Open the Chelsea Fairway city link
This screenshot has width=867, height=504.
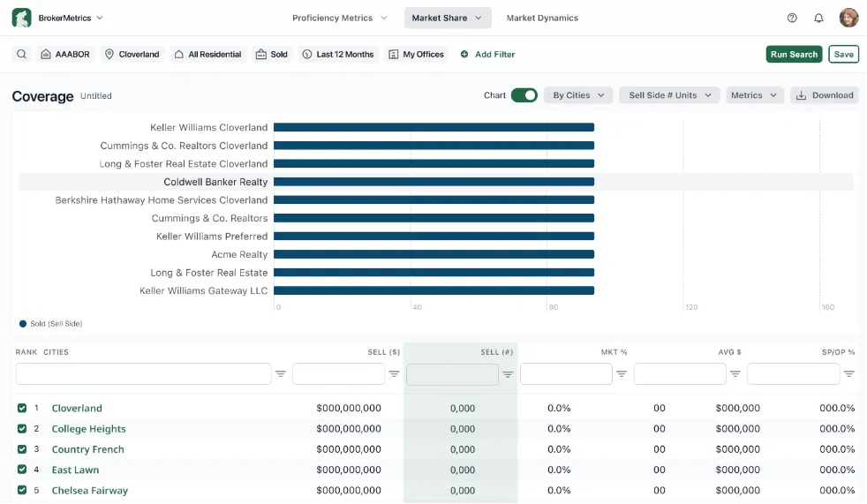89,490
